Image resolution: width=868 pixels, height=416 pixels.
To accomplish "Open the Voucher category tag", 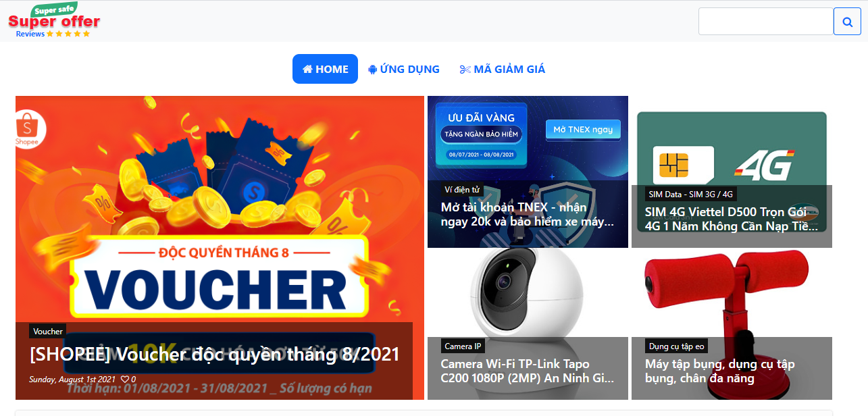I will (x=48, y=331).
